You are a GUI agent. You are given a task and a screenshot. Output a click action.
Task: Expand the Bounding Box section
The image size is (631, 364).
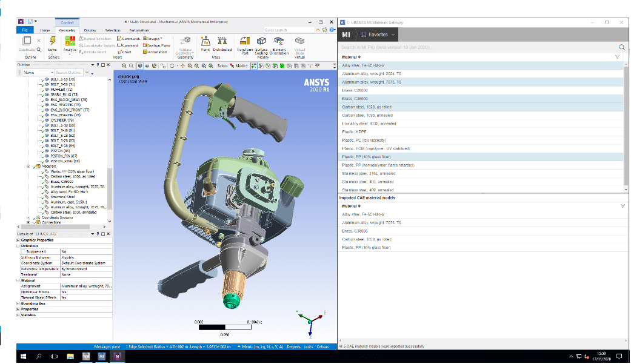[18, 303]
